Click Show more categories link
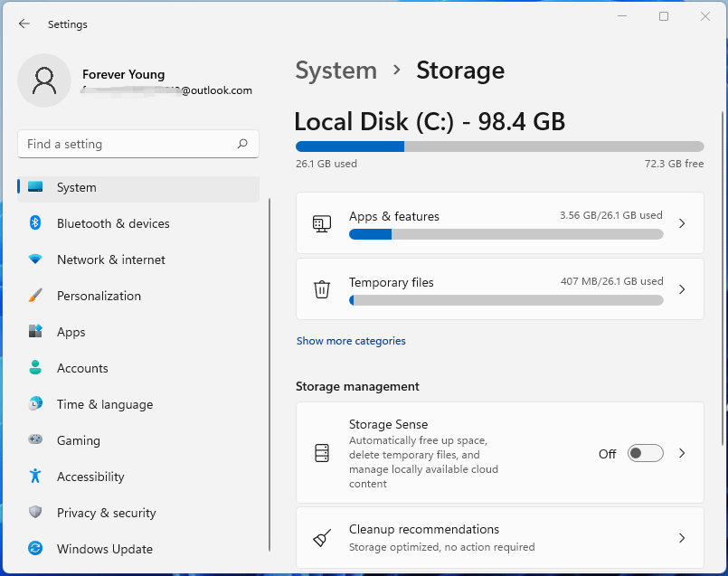The height and width of the screenshot is (576, 728). 351,341
